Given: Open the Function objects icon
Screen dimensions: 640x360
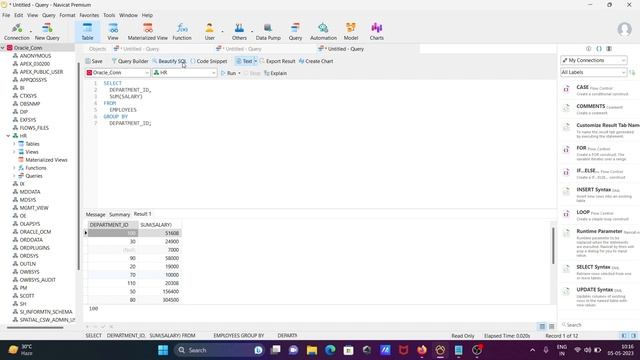Looking at the screenshot, I should point(182,31).
